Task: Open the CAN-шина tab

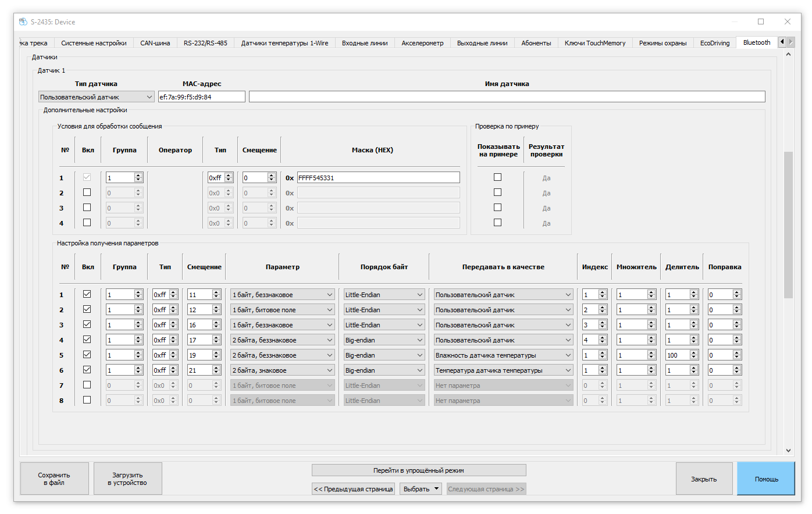Action: 155,43
